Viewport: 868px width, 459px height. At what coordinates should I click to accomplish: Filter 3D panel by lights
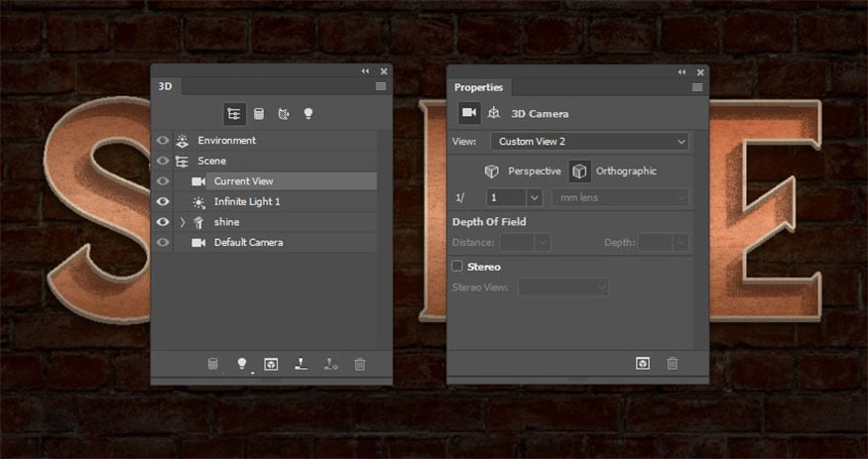(309, 114)
